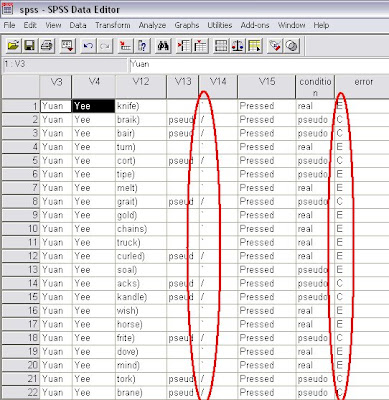
Task: Click the 'chains)' cell
Action: pyautogui.click(x=141, y=229)
